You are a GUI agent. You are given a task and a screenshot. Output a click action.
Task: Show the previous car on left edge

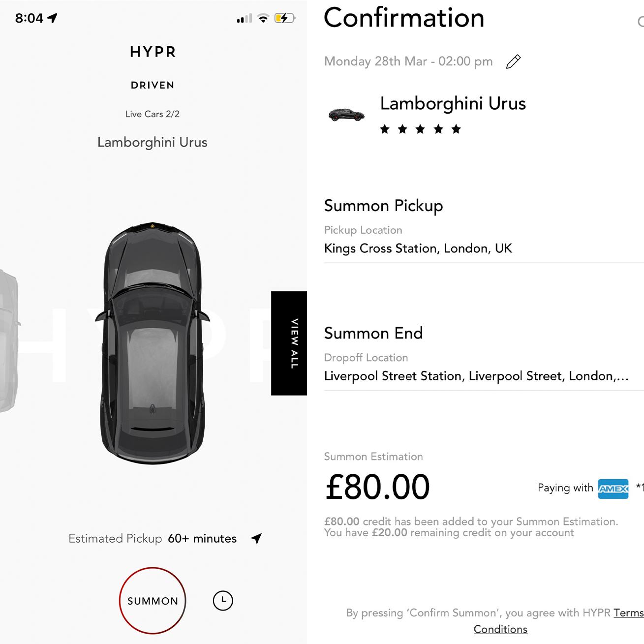[x=9, y=340]
